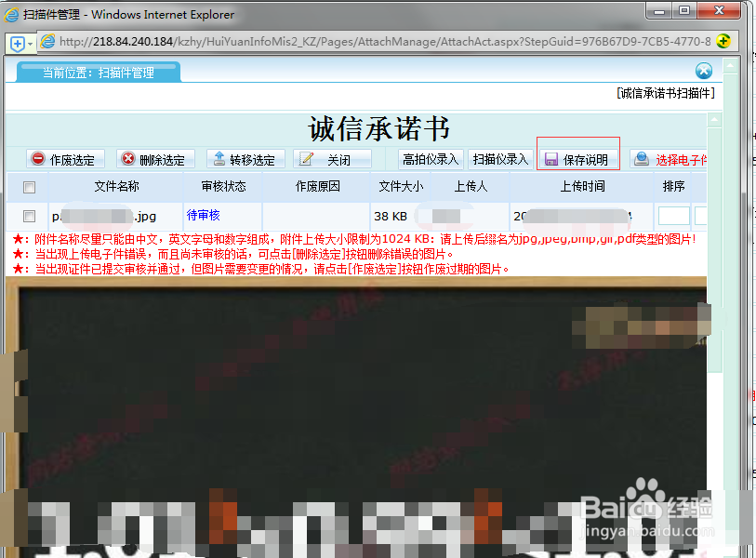Click the outer scrollbar up arrow
Image resolution: width=756 pixels, height=558 pixels.
point(731,65)
